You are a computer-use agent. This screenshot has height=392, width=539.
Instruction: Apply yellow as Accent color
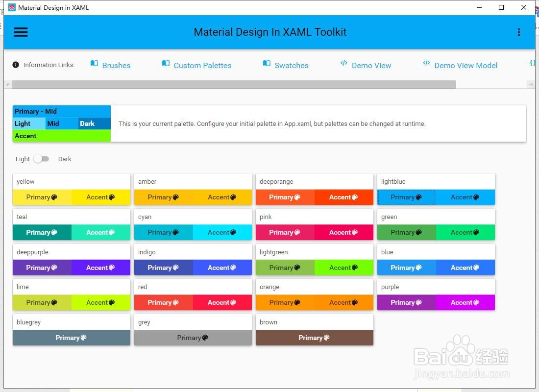(101, 197)
